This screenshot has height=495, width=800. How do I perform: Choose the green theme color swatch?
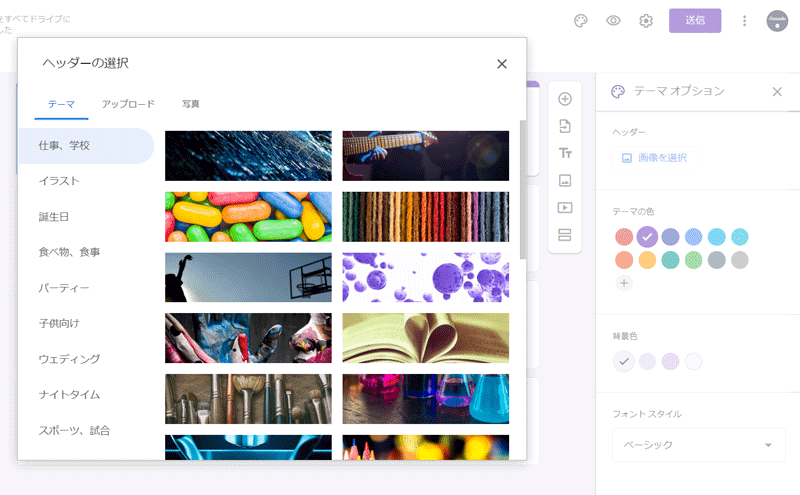[693, 260]
